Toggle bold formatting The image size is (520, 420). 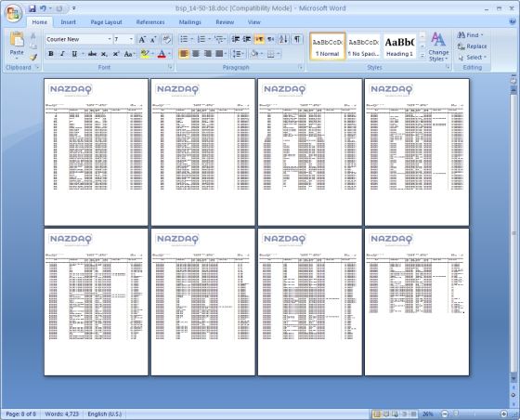click(51, 53)
